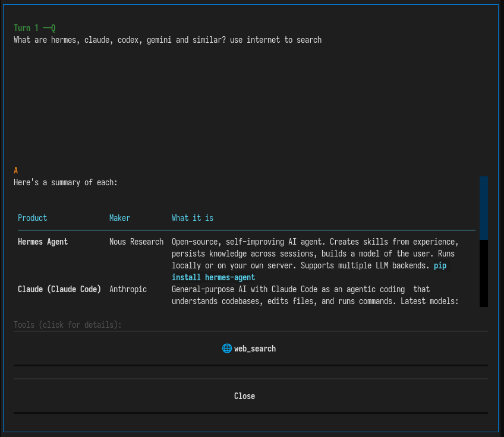
Task: Click the globe icon beside web_search
Action: pos(227,349)
